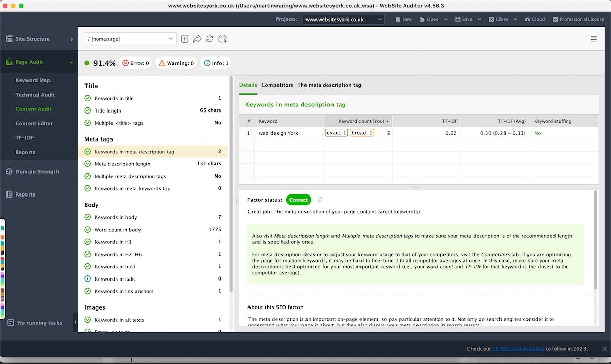Open the page selector dropdown showing homepage
Viewport: 611px width, 364px height.
(130, 39)
